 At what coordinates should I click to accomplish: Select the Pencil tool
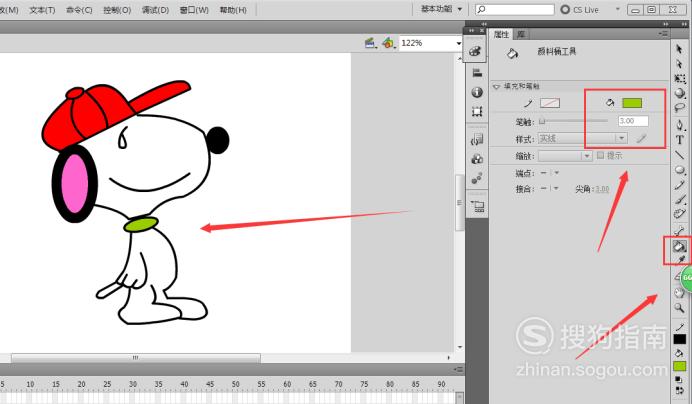680,185
